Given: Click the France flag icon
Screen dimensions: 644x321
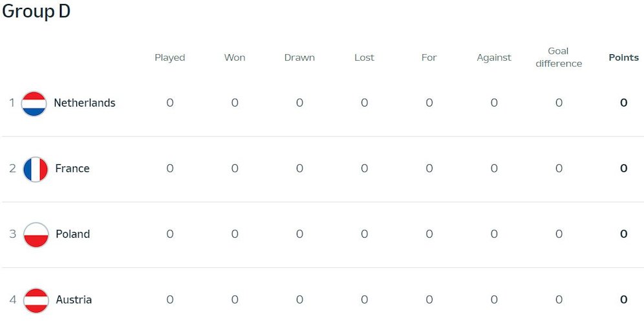Looking at the screenshot, I should click(x=36, y=169).
